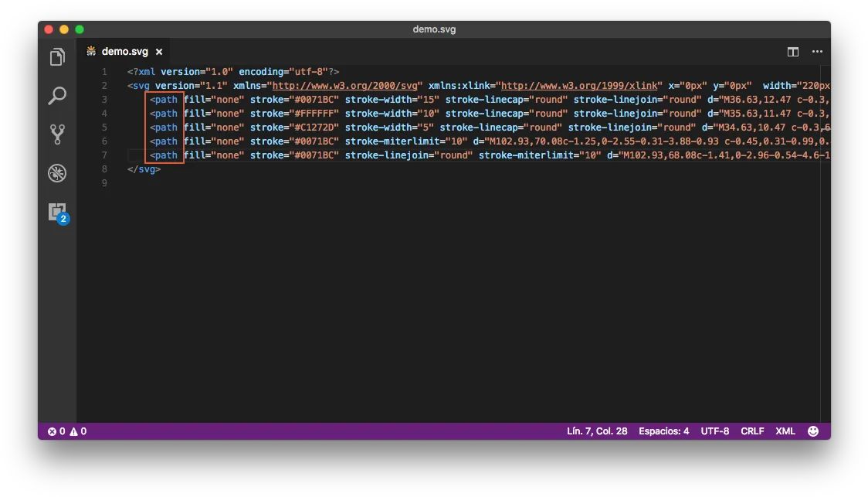Click the smiley feedback icon

click(x=812, y=431)
